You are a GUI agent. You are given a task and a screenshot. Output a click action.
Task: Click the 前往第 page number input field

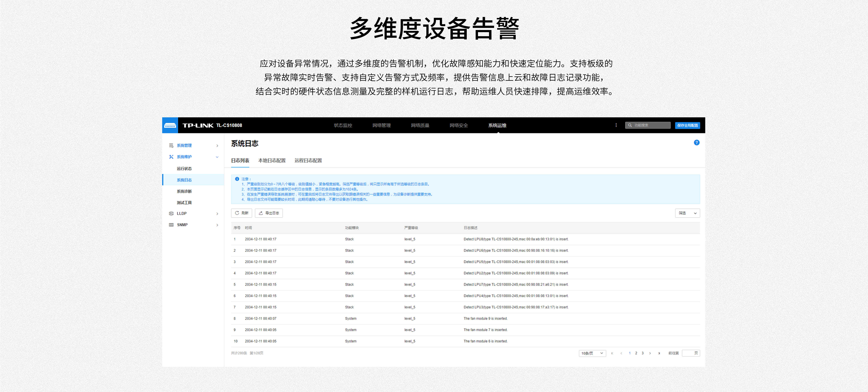click(689, 353)
